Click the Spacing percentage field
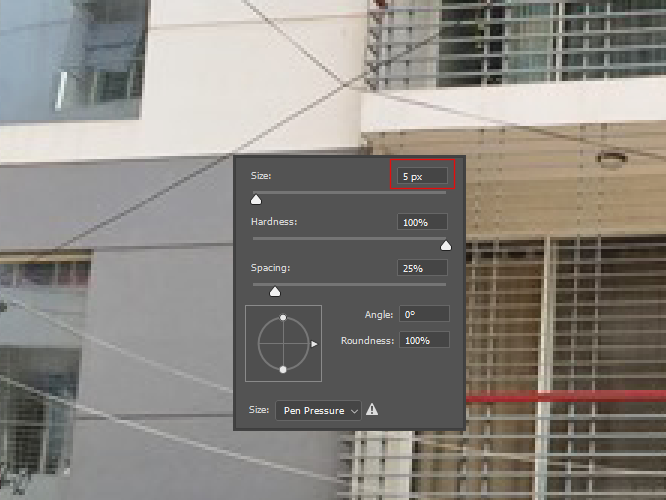Viewport: 666px width, 500px height. [x=422, y=268]
